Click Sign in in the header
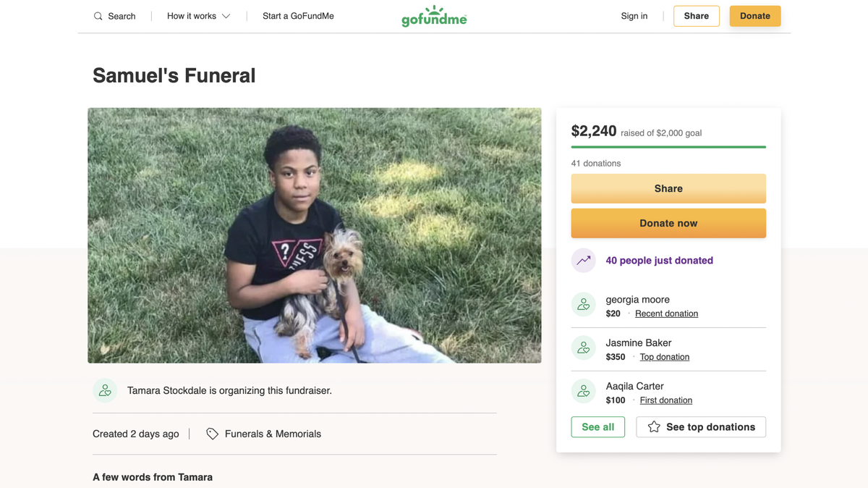The image size is (868, 488). [634, 16]
